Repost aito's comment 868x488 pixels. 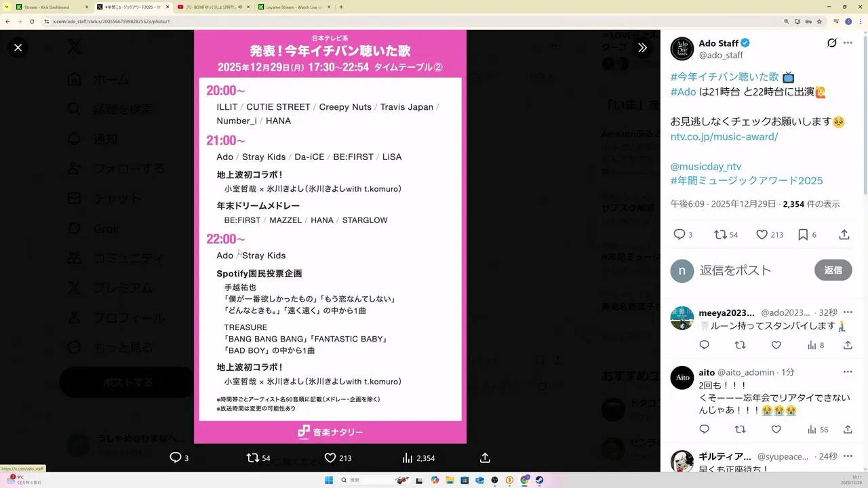click(740, 429)
